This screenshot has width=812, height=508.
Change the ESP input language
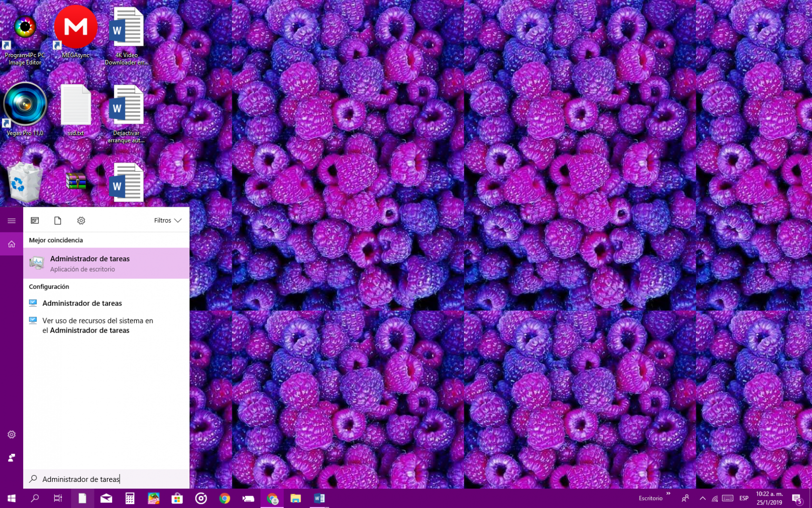click(744, 498)
